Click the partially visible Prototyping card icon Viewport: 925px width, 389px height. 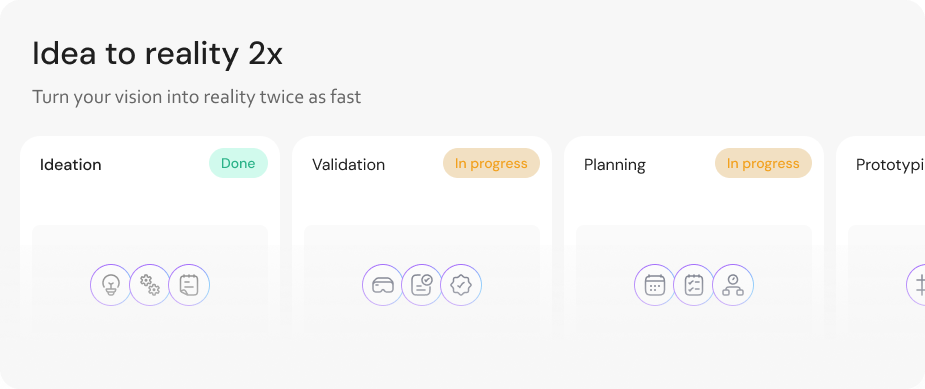pyautogui.click(x=916, y=285)
